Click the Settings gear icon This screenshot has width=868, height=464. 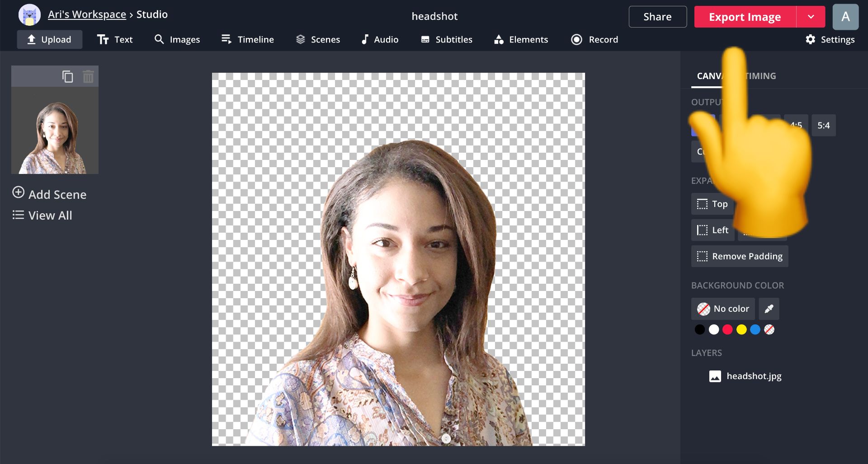(x=810, y=40)
